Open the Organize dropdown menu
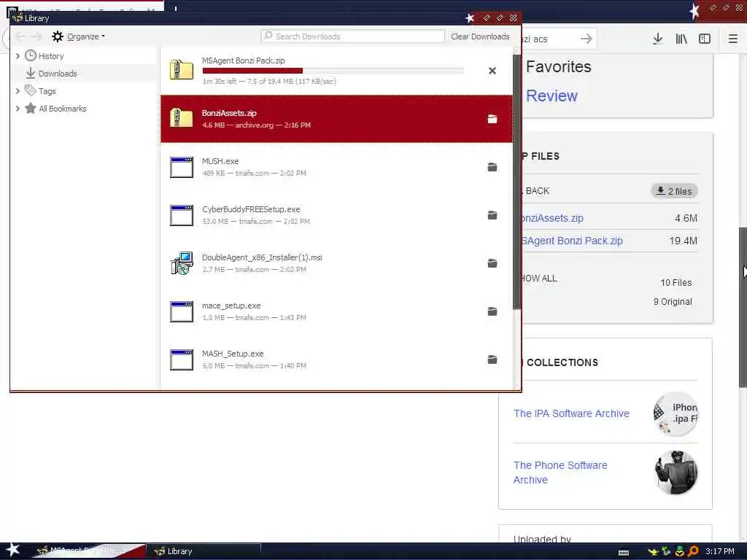 (x=79, y=36)
